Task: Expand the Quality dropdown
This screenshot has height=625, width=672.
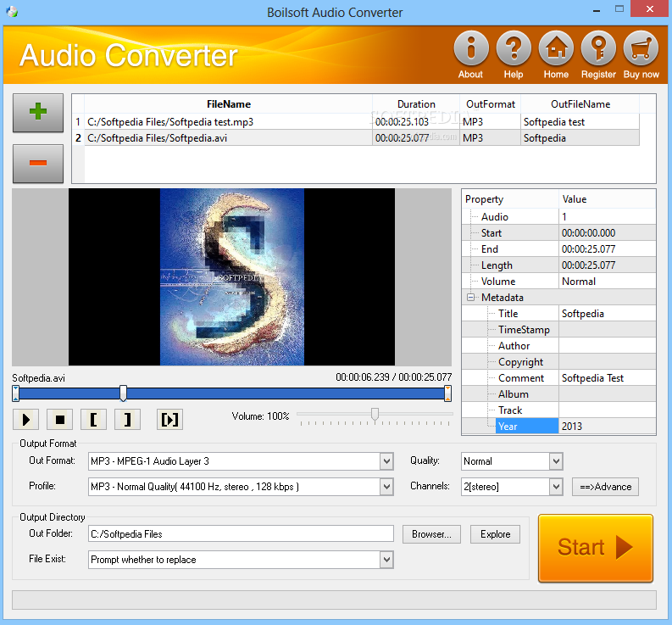Action: [x=556, y=461]
